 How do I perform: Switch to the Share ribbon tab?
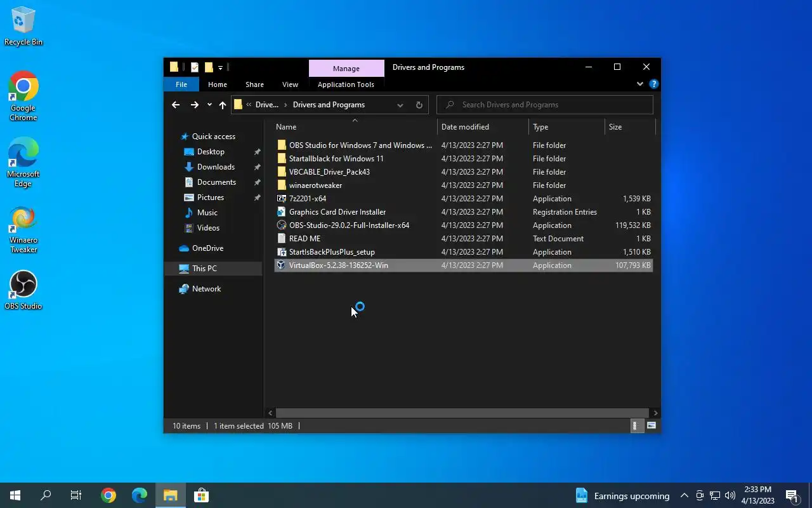pos(254,84)
